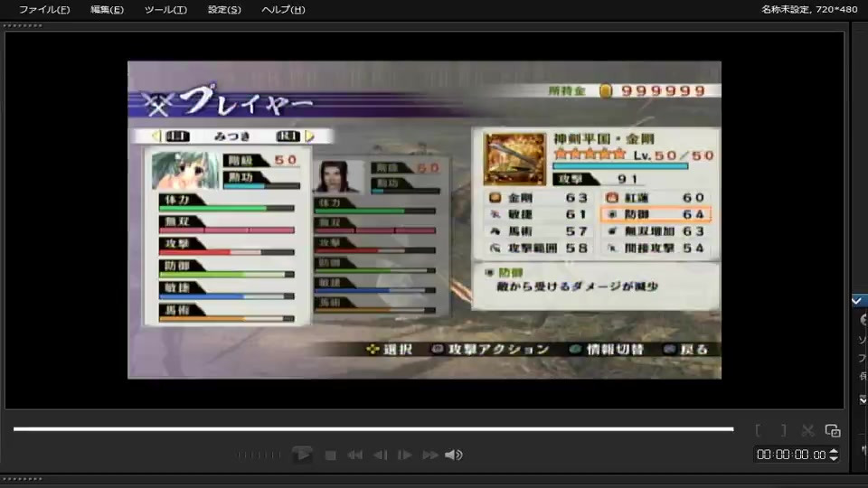The width and height of the screenshot is (868, 488).
Task: Open the ヘルプ(H) menu
Action: click(x=283, y=9)
